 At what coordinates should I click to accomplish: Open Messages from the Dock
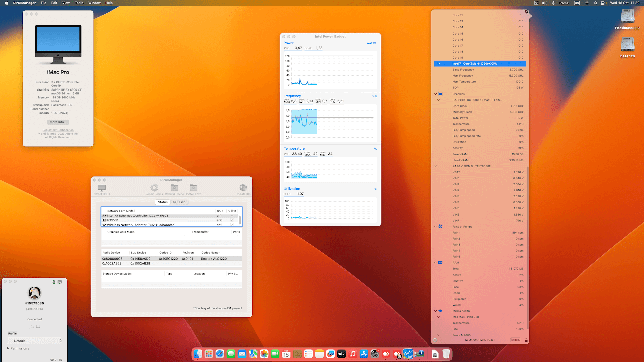coord(231,354)
